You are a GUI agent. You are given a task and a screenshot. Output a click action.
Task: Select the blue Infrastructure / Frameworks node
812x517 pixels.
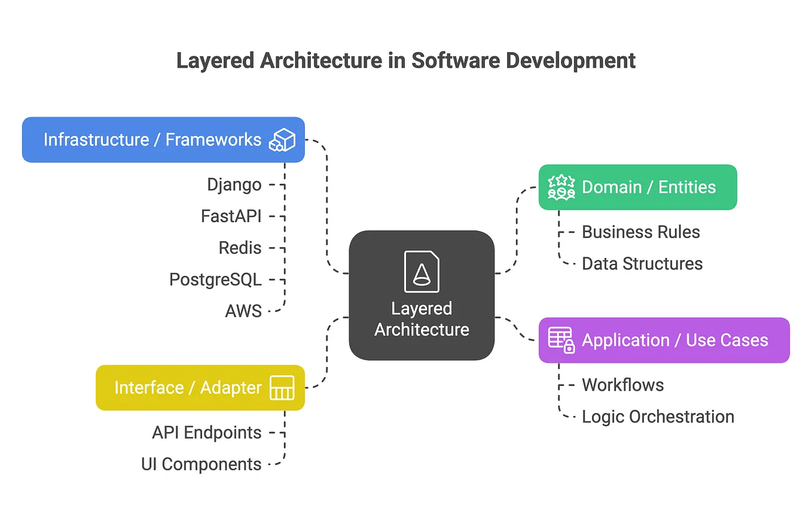(163, 139)
